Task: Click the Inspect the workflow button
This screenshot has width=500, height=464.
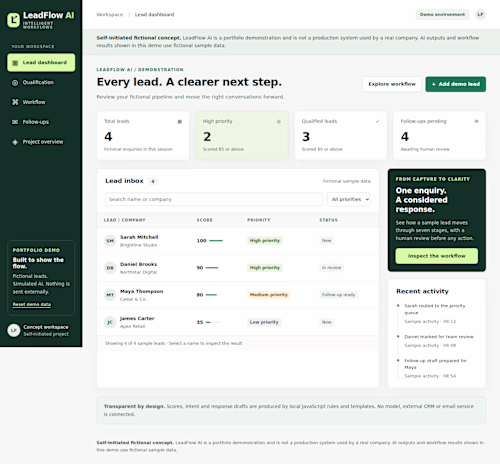Action: pyautogui.click(x=437, y=256)
